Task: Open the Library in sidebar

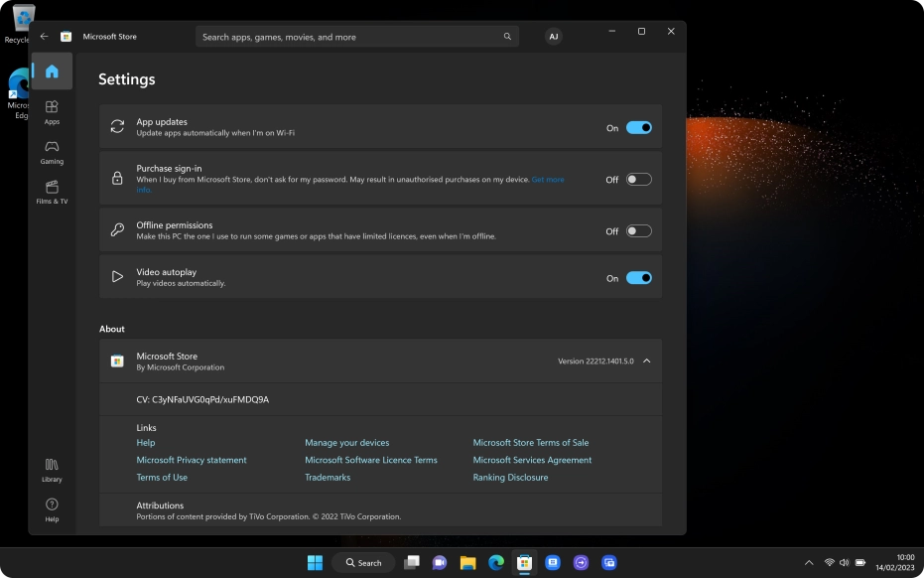Action: click(x=52, y=470)
